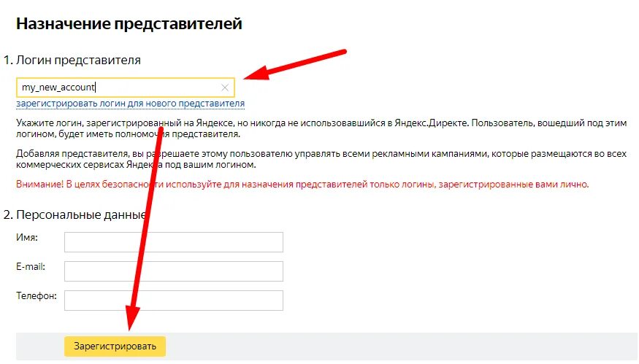
Task: Click the paragraph starting with Добавляя представителя
Action: [321, 159]
